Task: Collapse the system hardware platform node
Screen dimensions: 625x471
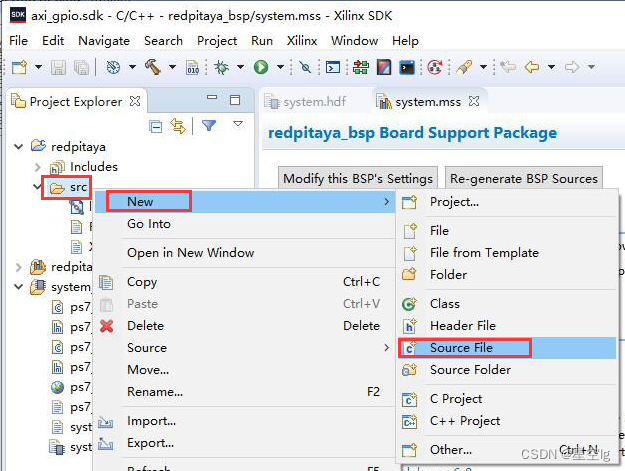Action: coord(18,287)
